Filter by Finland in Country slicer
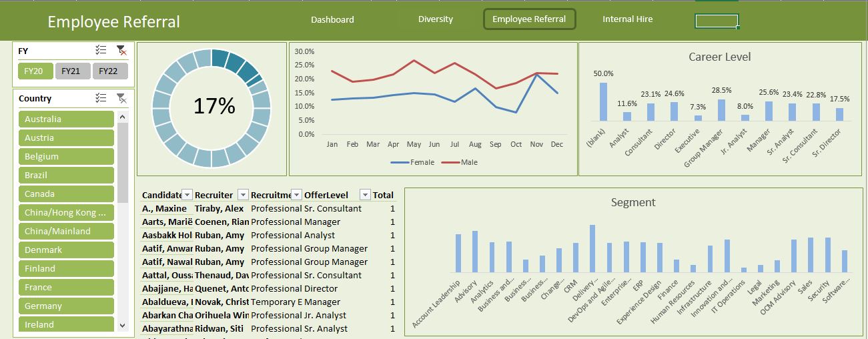This screenshot has width=868, height=339. click(66, 268)
